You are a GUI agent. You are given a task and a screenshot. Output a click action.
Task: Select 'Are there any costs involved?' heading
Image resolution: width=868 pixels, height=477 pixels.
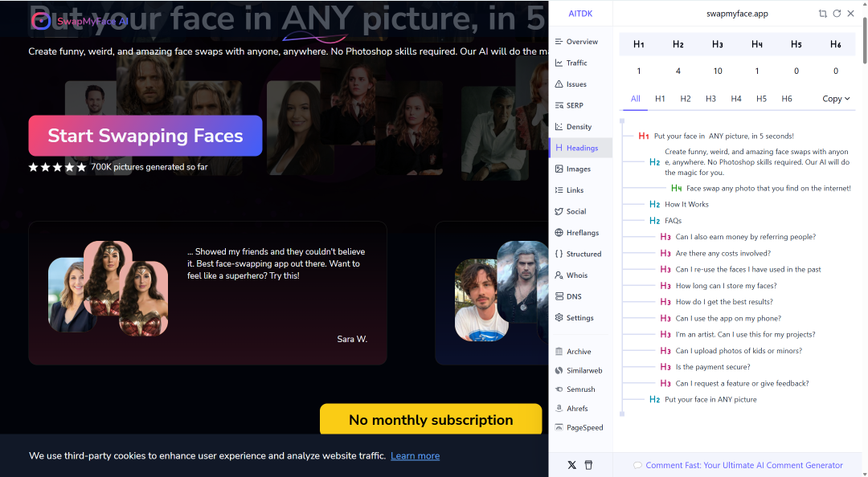tap(723, 254)
